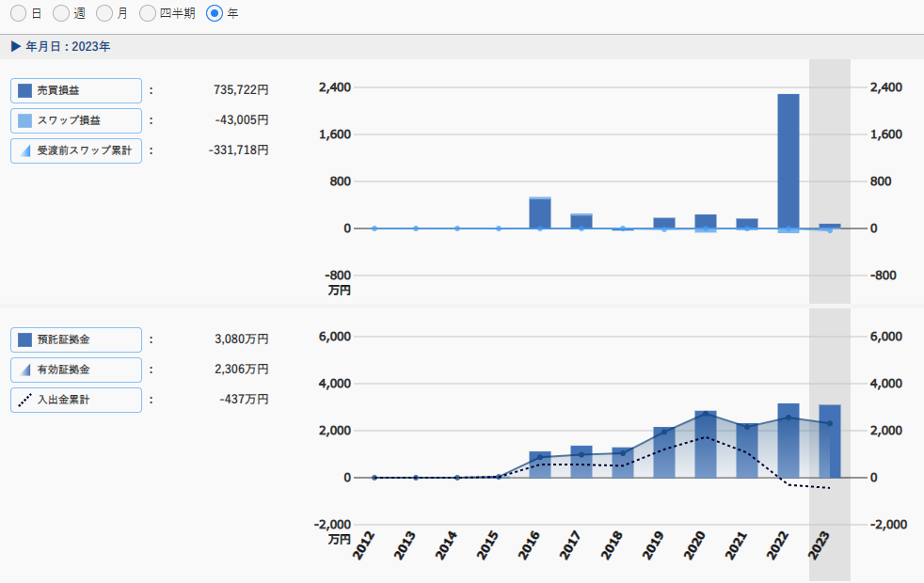This screenshot has width=924, height=583.
Task: Click the -331,718円 value
Action: [x=239, y=150]
